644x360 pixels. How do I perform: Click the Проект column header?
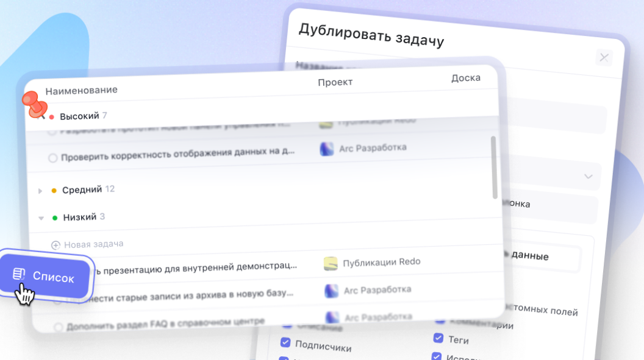click(x=334, y=82)
